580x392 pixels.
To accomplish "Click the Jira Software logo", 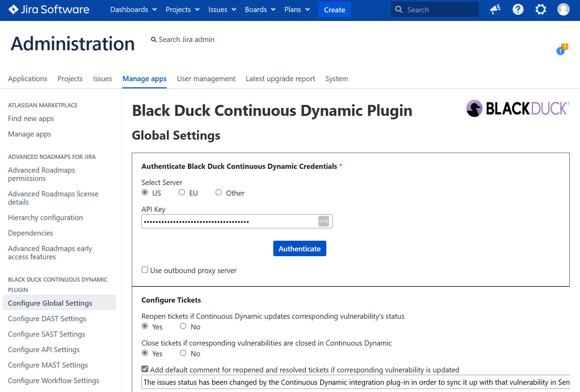I will tap(49, 9).
